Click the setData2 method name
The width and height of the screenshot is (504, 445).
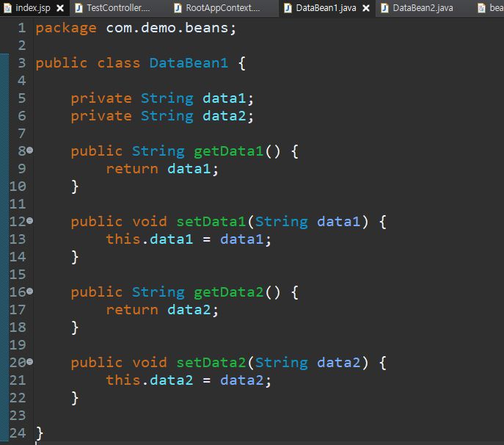click(x=211, y=363)
